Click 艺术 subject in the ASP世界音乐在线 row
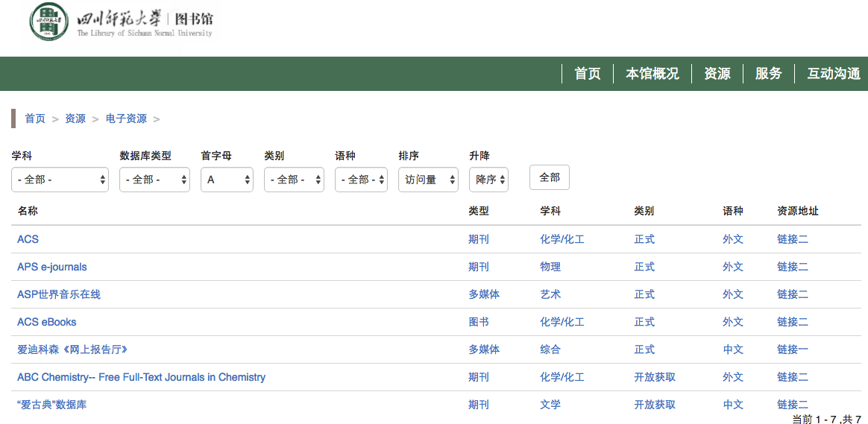 pyautogui.click(x=550, y=294)
